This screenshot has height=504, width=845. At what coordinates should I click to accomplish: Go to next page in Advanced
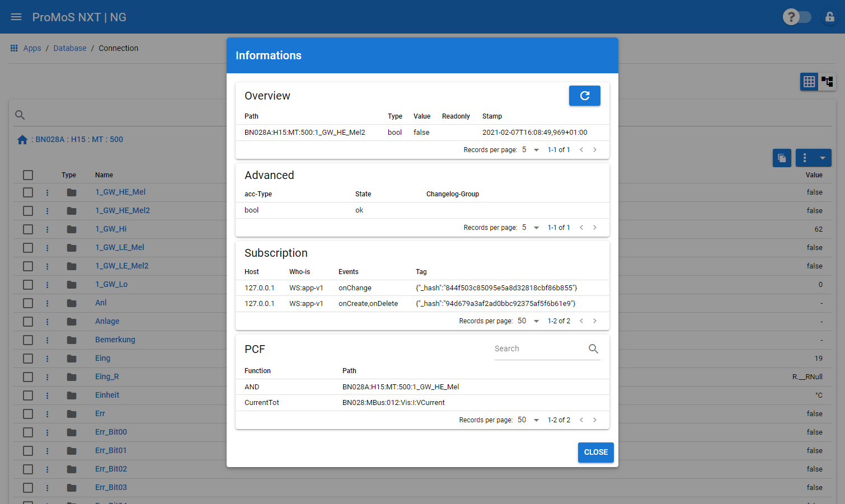[595, 227]
